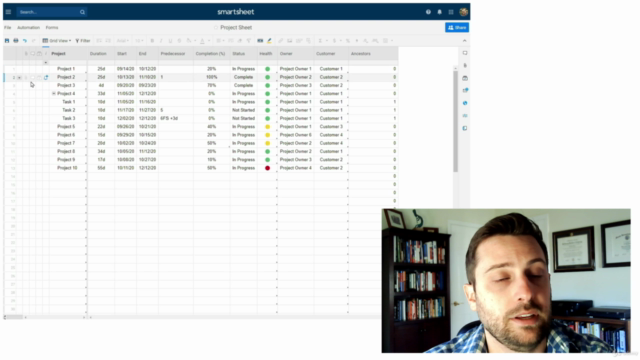The height and width of the screenshot is (360, 640).
Task: Open the update requests icon in right sidebar
Action: [x=465, y=90]
